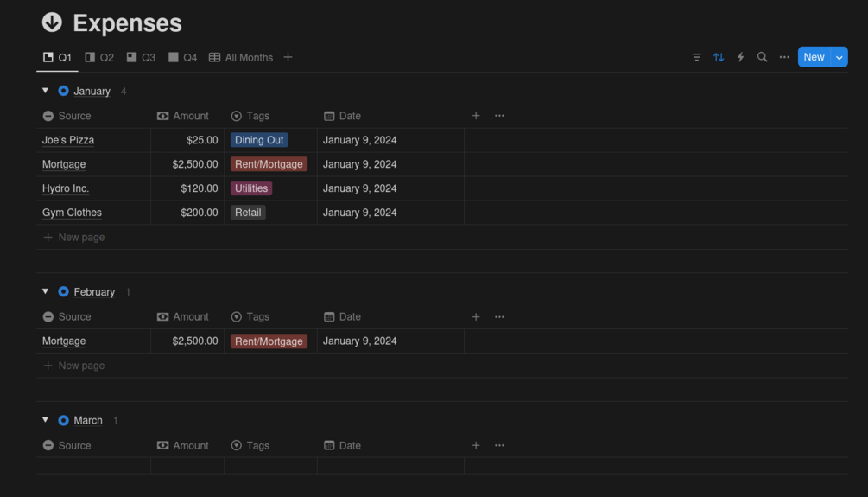Open the Hydro Inc. entry

coord(66,188)
